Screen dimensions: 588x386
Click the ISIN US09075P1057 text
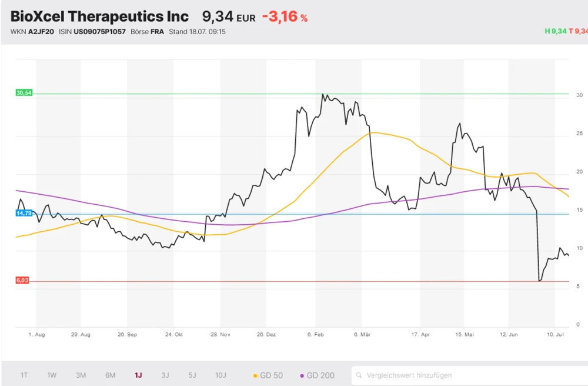click(x=91, y=32)
